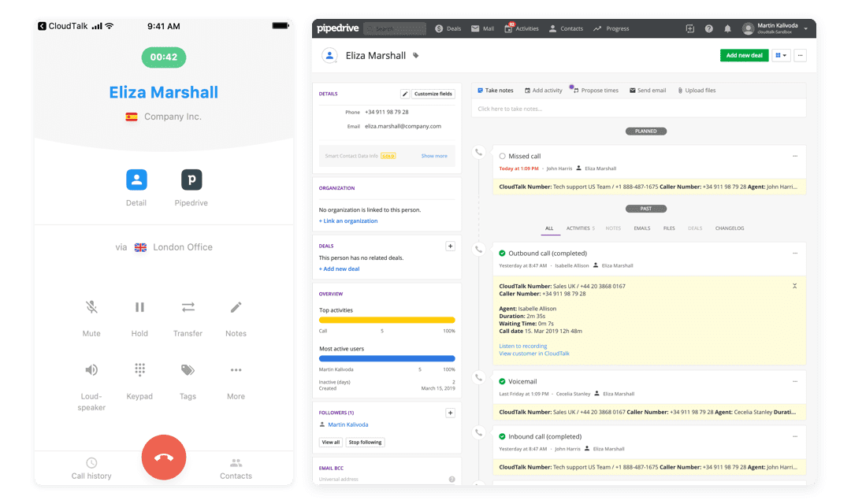Expand the Martin Kalivoda account menu

pyautogui.click(x=775, y=29)
